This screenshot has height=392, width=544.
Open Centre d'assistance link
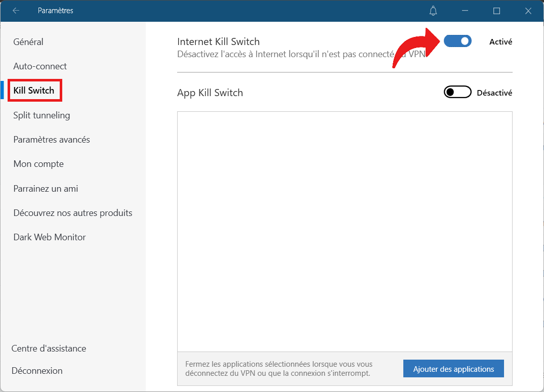(x=49, y=349)
